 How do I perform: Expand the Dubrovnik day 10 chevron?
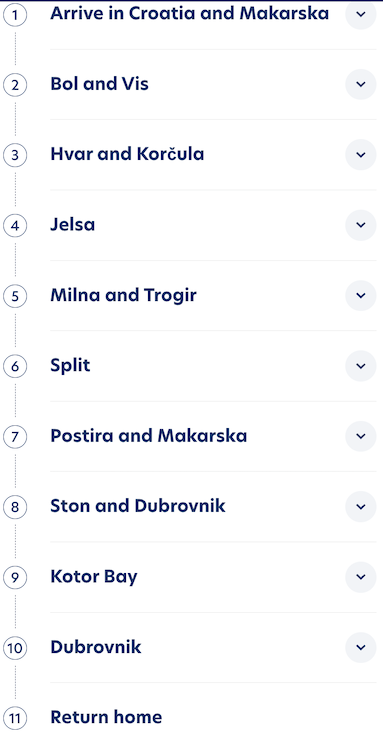(361, 647)
